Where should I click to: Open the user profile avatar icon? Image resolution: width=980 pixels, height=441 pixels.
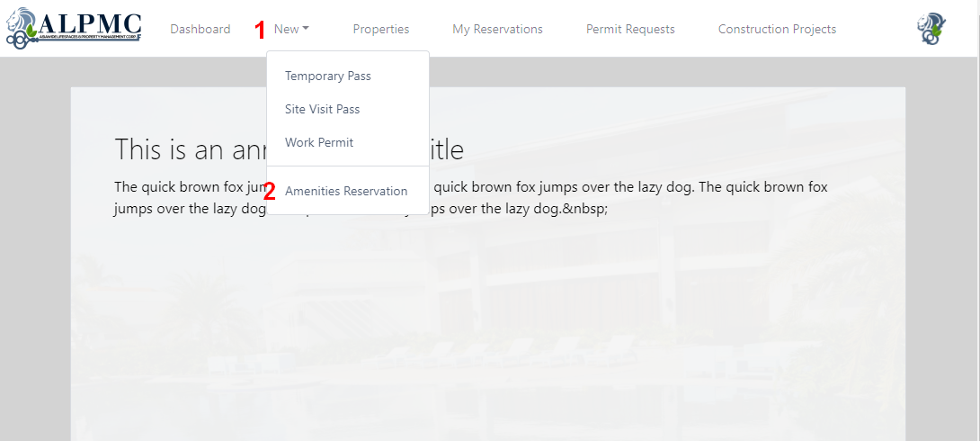(931, 29)
